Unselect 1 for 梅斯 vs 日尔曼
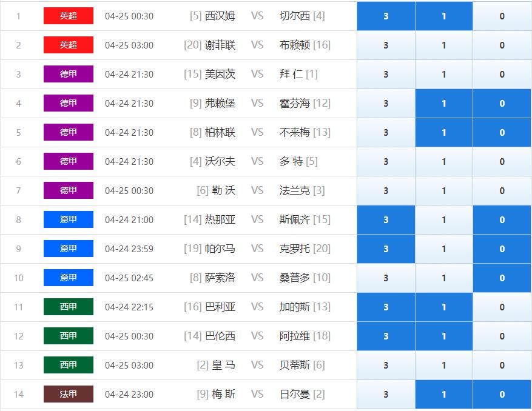This screenshot has height=411, width=532. (x=444, y=395)
